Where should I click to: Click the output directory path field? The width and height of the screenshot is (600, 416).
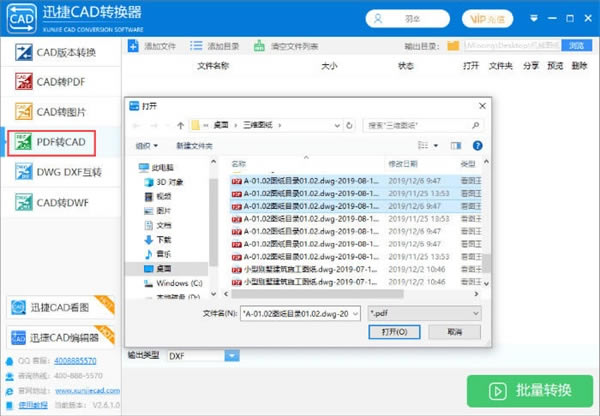(x=512, y=46)
